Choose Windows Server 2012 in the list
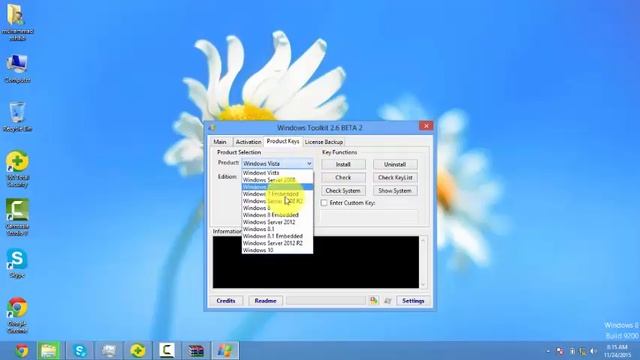Image resolution: width=640 pixels, height=360 pixels. tap(277, 222)
